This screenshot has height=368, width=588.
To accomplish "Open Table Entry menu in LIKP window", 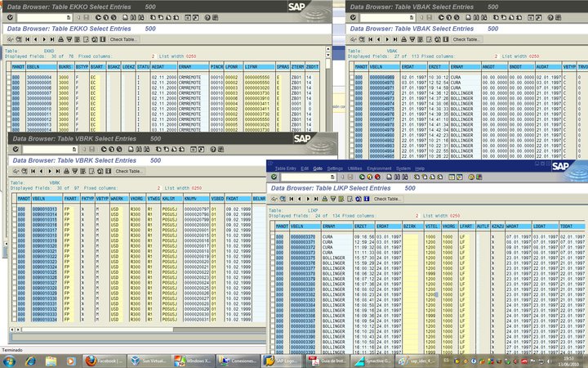I will [x=286, y=168].
